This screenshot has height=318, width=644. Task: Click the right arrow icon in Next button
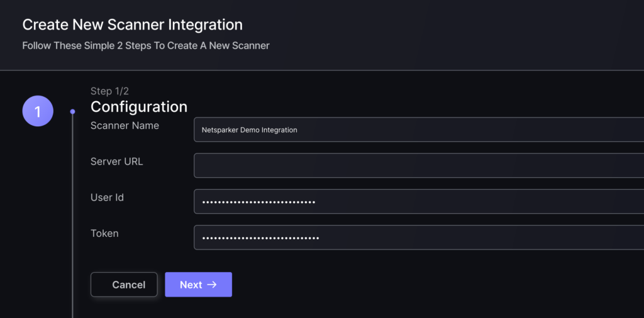[211, 284]
